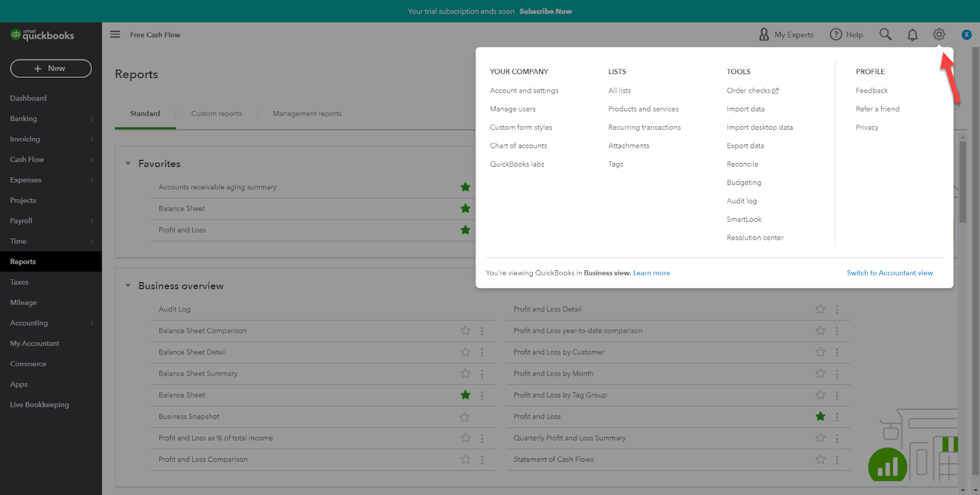Open more options for Quarterly Profit and Loss Summary
This screenshot has height=495, width=980.
click(x=837, y=438)
